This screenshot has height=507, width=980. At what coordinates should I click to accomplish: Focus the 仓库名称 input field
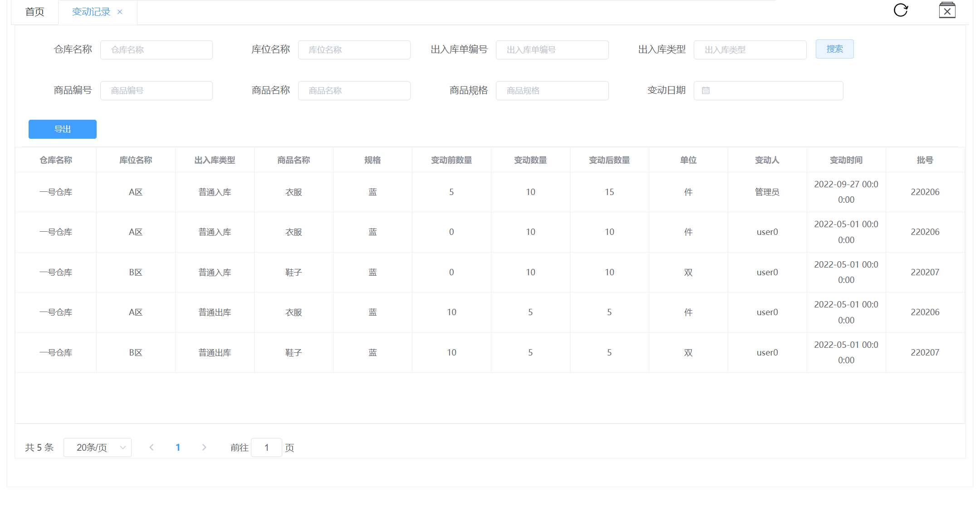point(157,50)
